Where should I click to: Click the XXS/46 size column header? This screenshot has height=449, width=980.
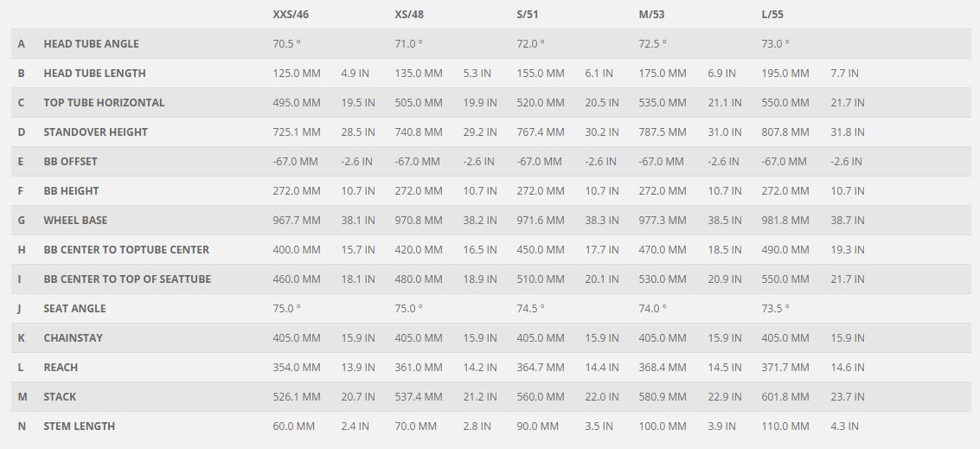click(291, 15)
